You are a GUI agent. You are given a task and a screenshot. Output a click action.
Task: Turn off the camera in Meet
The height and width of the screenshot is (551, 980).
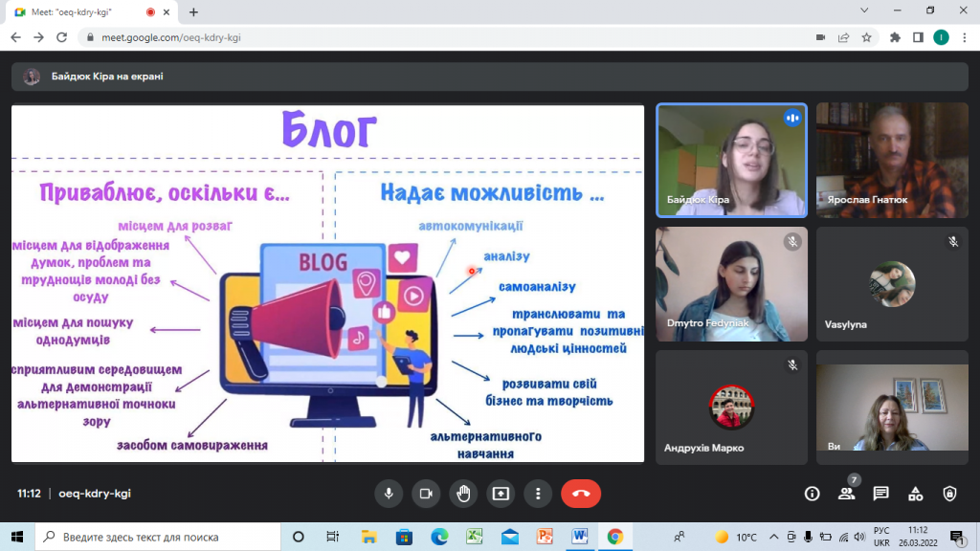pyautogui.click(x=426, y=494)
